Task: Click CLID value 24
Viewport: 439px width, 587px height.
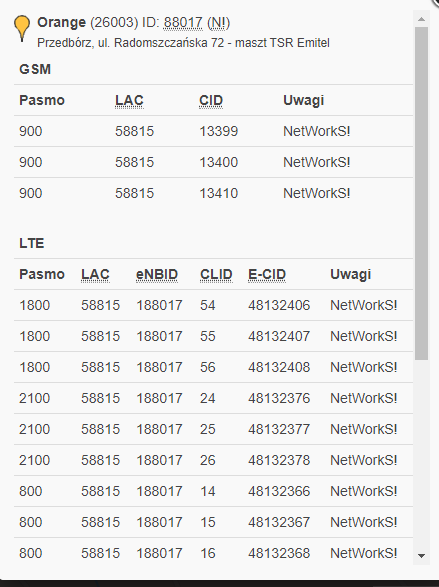Action: pyautogui.click(x=208, y=399)
